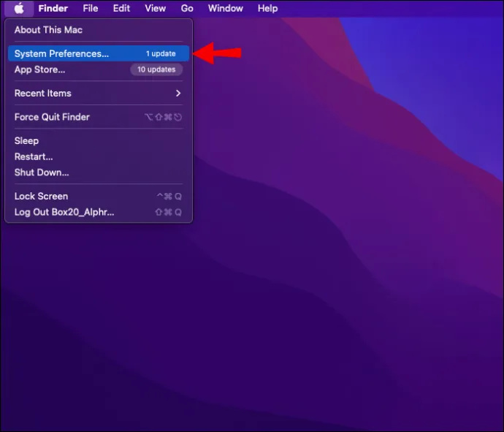Select Restart… option
Viewport: 504px width, 432px height.
coord(99,156)
